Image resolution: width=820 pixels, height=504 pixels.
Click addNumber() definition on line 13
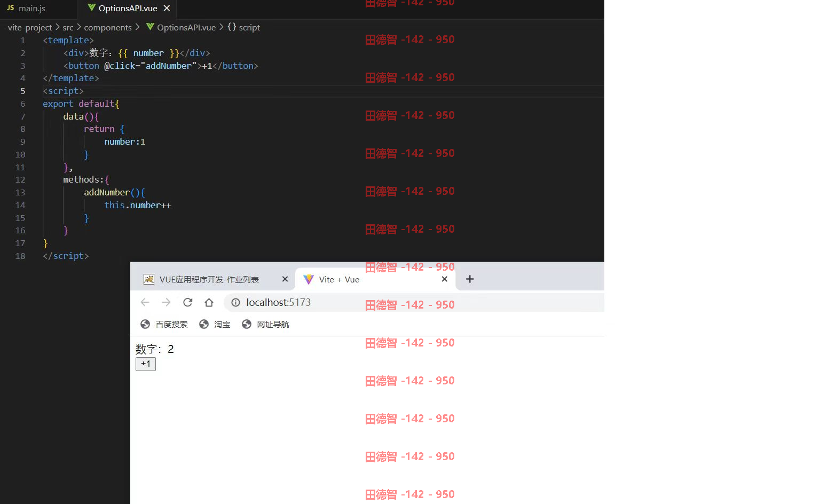tap(112, 193)
